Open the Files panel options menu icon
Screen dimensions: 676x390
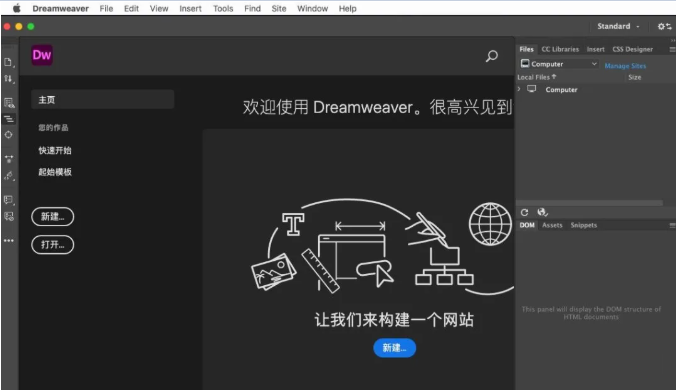[x=672, y=50]
